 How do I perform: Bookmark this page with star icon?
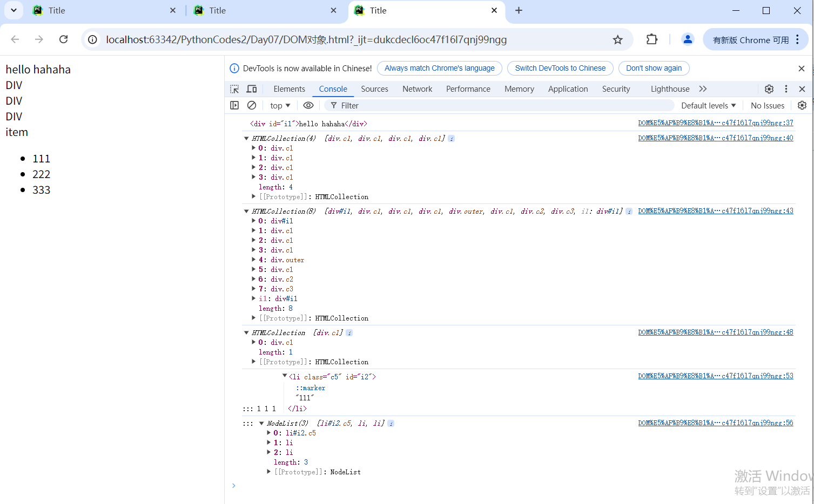[x=618, y=39]
